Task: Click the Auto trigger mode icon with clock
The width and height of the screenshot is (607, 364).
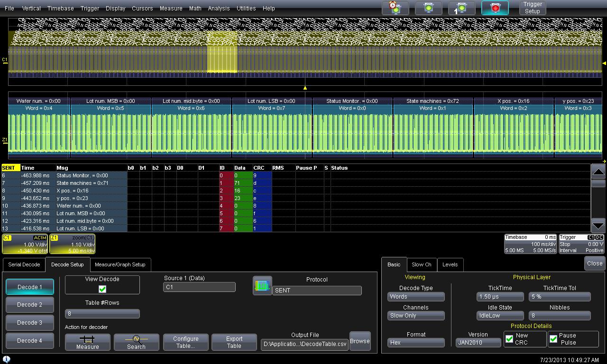Action: (x=395, y=8)
